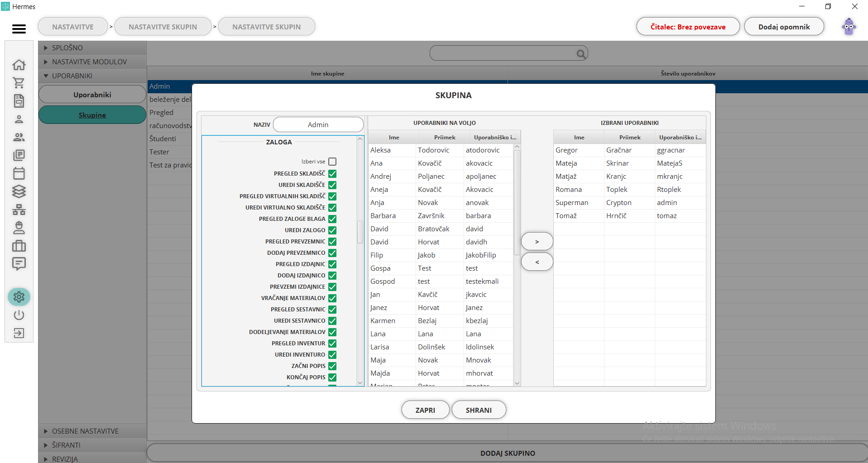Uncheck DODAJ PREVZEMNICO permission
Screen dimensions: 868x463
(x=332, y=253)
